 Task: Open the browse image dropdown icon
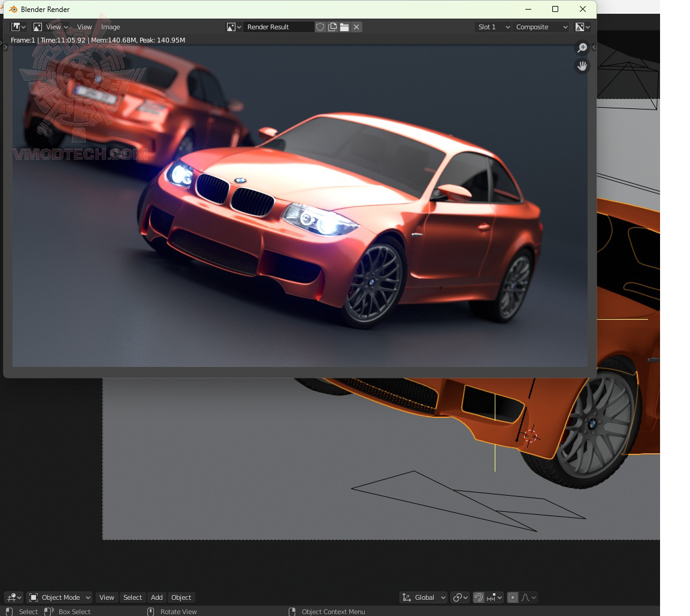click(234, 27)
